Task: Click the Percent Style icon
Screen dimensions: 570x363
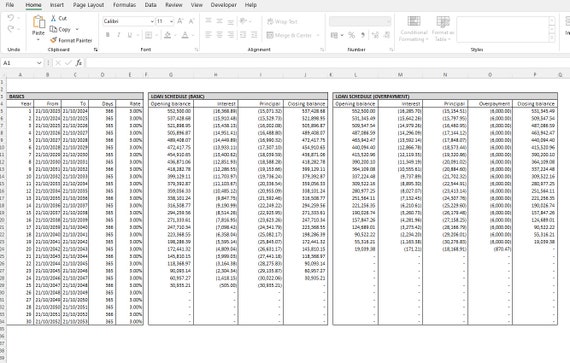Action: click(x=352, y=35)
